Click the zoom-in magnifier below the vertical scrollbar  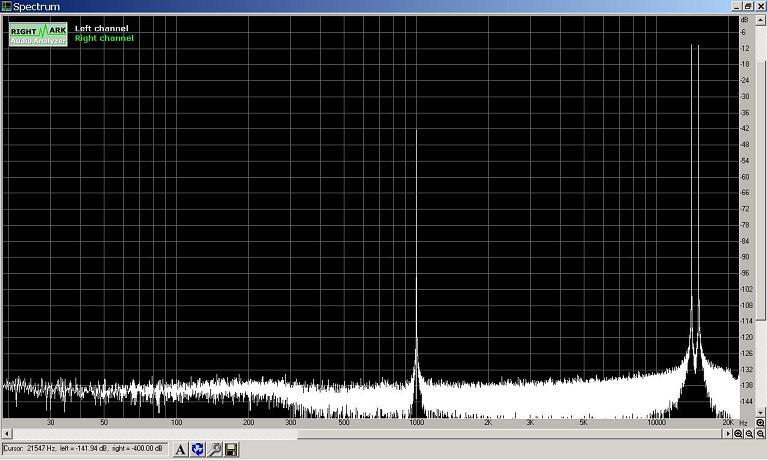[760, 423]
